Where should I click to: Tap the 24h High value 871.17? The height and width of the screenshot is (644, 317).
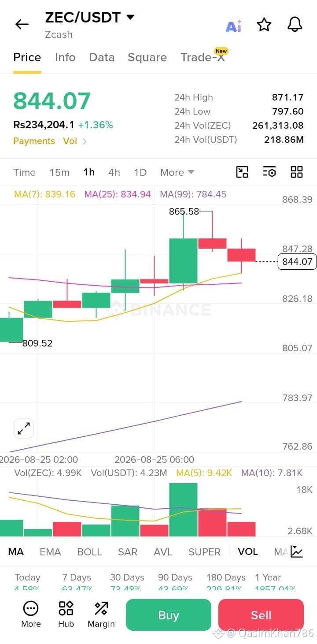coord(288,97)
